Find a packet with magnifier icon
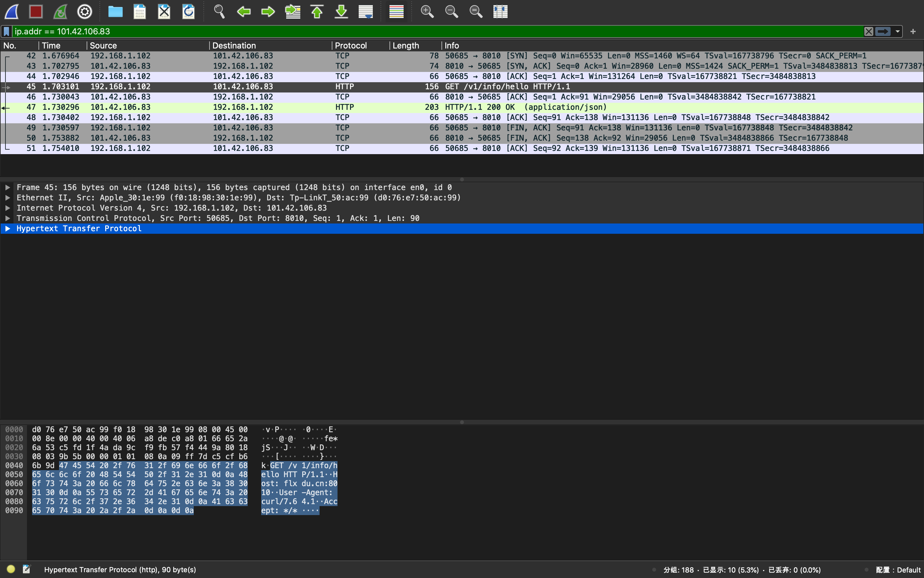Viewport: 924px width, 578px height. [x=219, y=12]
